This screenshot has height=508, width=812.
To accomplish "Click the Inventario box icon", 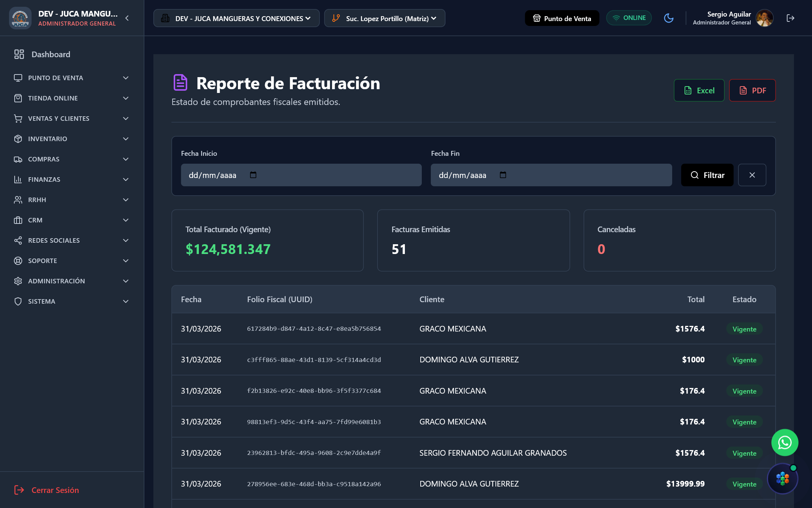I will click(18, 139).
